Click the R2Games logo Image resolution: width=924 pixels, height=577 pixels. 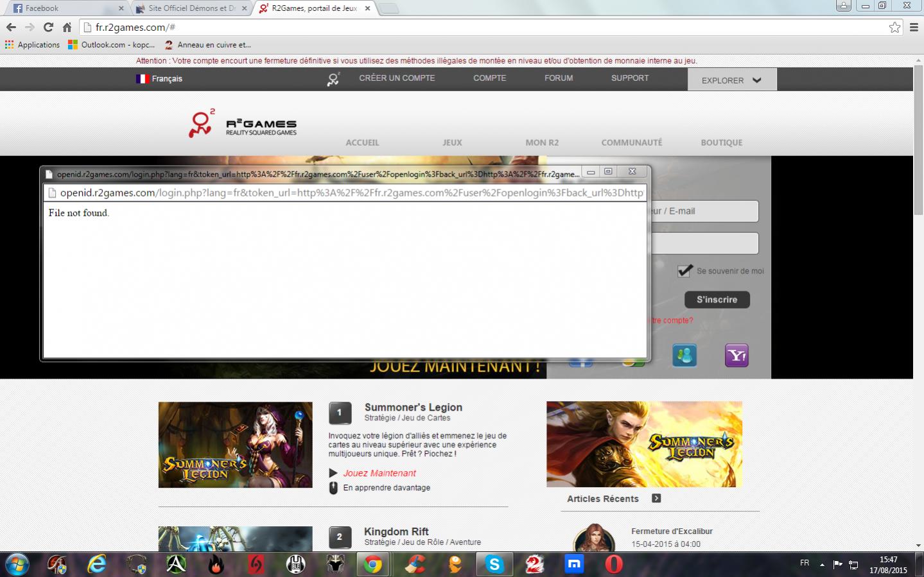pos(243,124)
